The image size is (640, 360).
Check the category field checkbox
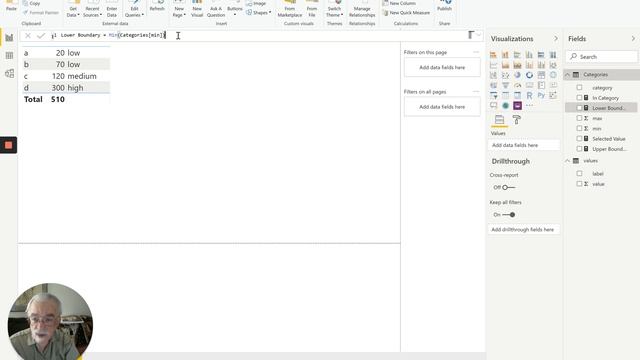coord(579,87)
